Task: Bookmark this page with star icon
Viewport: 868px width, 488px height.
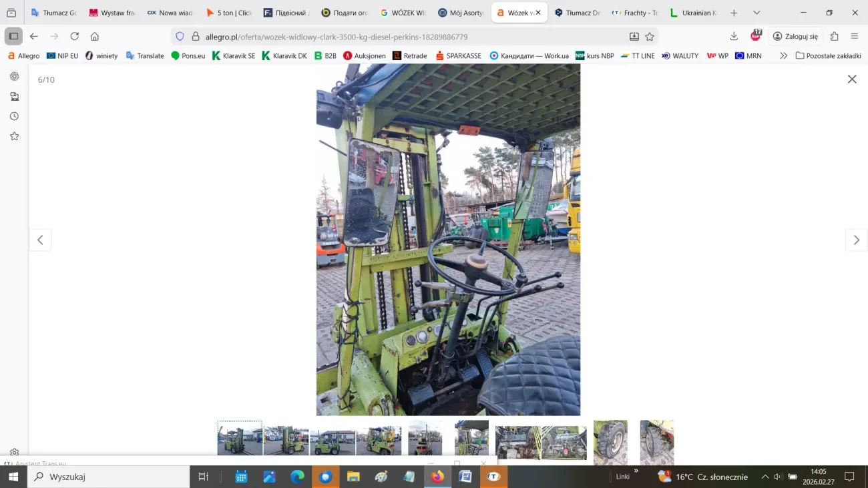Action: 650,37
